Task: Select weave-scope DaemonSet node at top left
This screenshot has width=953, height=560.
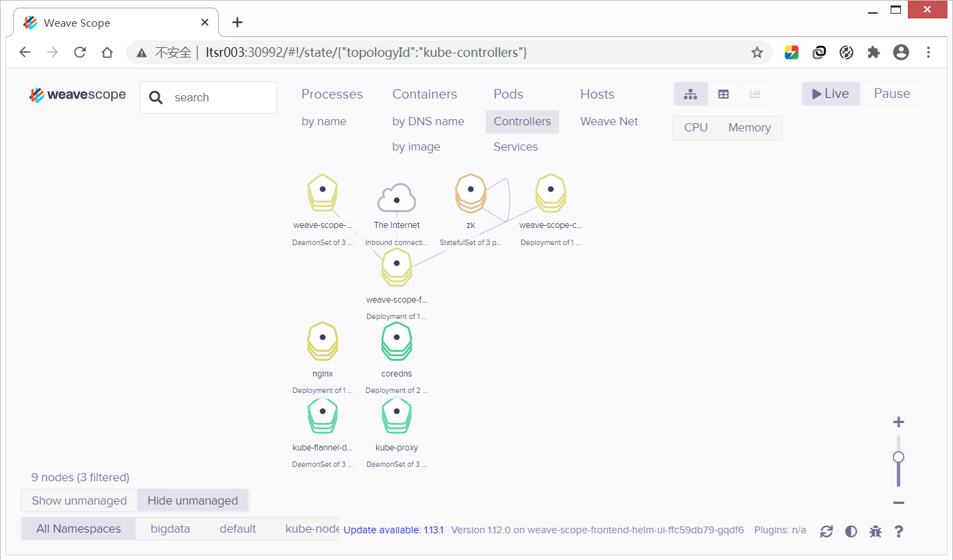Action: click(323, 192)
